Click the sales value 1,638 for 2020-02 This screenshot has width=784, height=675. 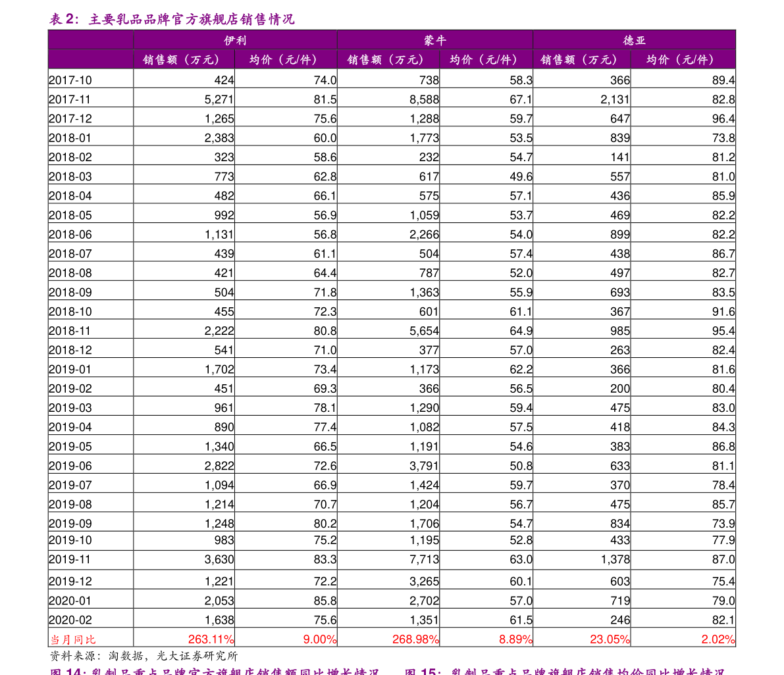tap(219, 620)
